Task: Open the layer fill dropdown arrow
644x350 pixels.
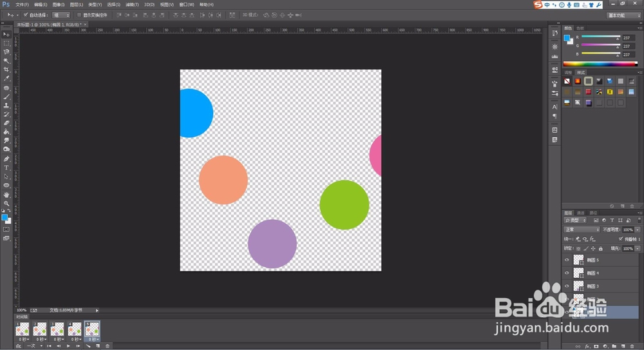Action: click(x=638, y=248)
